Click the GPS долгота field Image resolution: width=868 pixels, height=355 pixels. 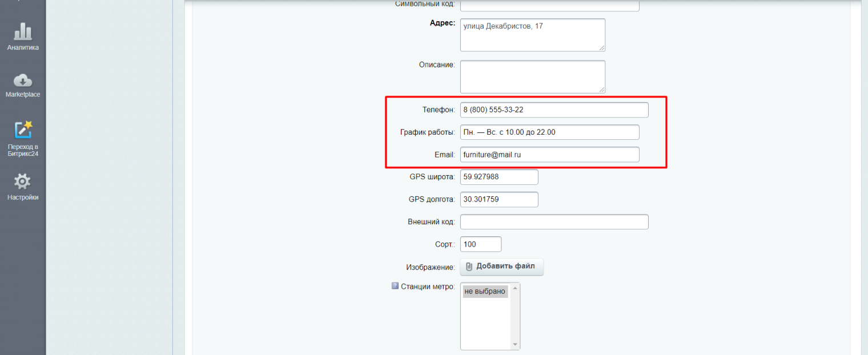tap(499, 200)
